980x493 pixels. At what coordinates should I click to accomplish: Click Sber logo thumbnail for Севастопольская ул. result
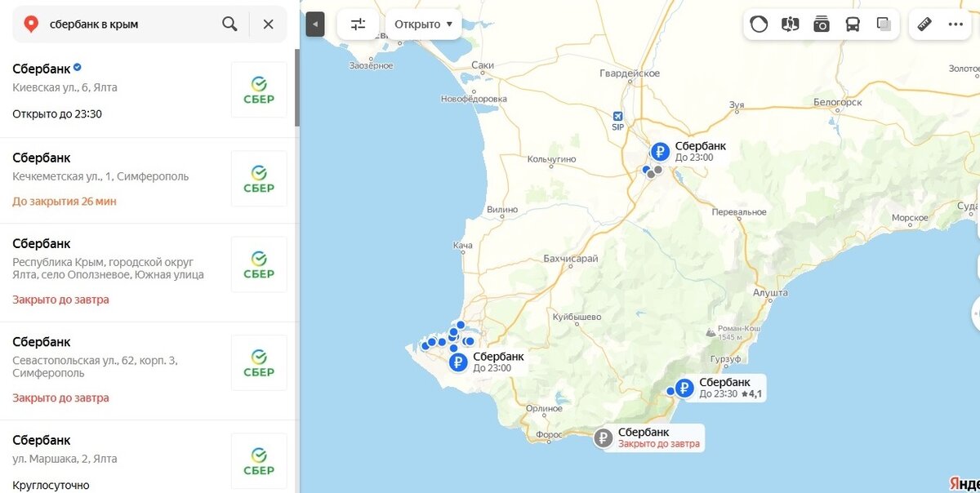[x=259, y=362]
